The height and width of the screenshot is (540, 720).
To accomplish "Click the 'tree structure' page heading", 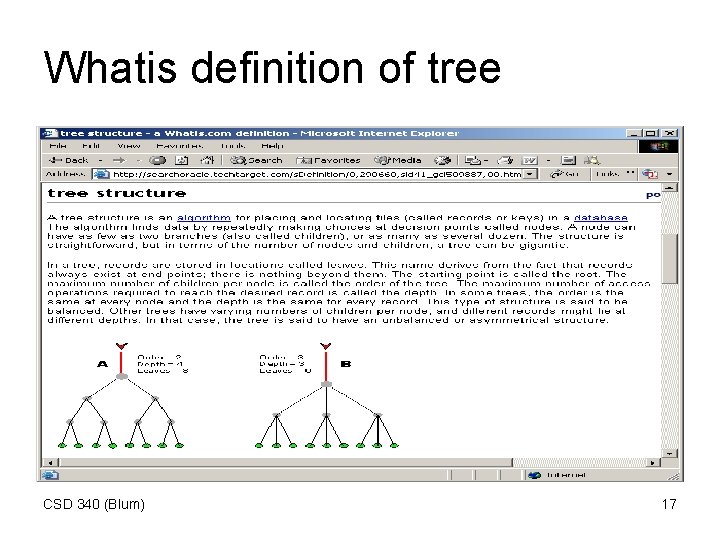I will pyautogui.click(x=117, y=193).
